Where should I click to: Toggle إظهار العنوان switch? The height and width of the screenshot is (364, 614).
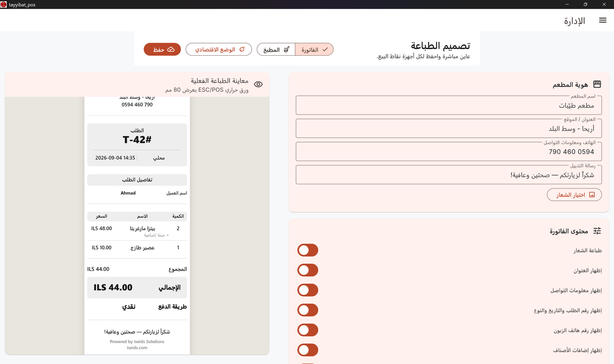[x=308, y=270]
